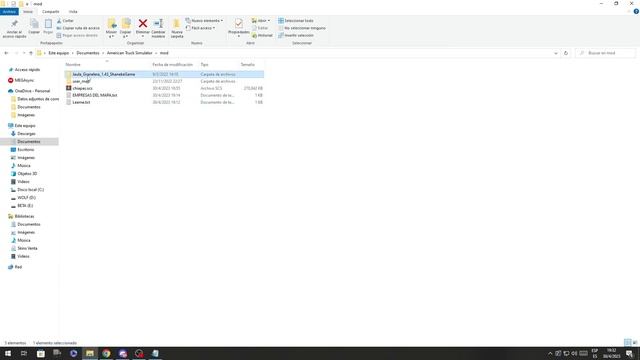Open Datos adjuntos de correo folder

[38, 99]
